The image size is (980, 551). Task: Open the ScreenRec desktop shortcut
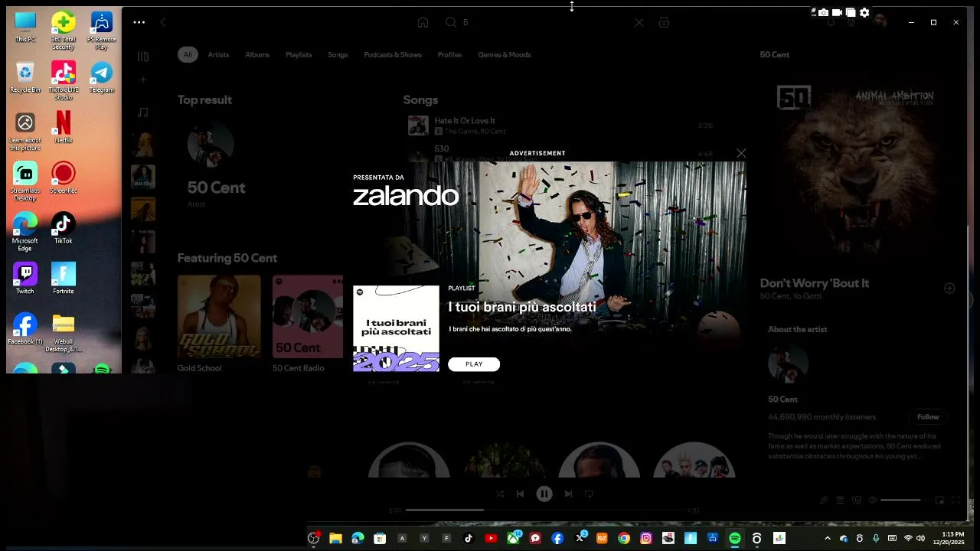point(64,178)
